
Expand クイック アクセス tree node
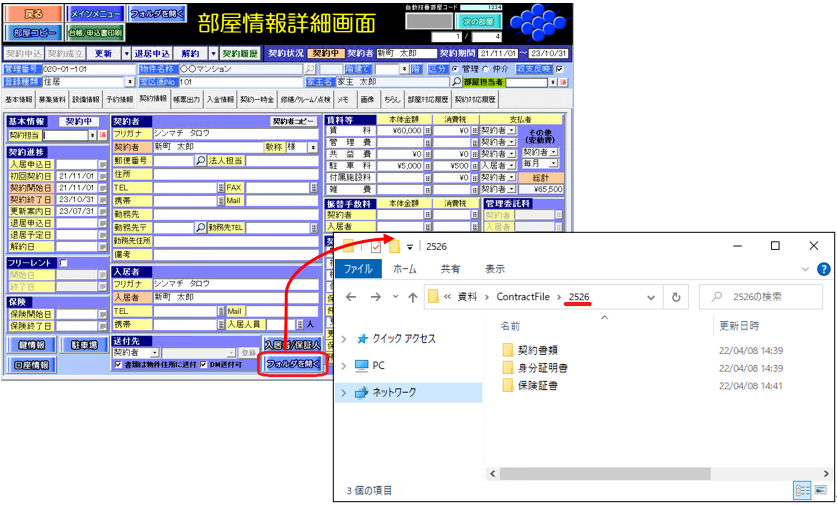coord(343,339)
